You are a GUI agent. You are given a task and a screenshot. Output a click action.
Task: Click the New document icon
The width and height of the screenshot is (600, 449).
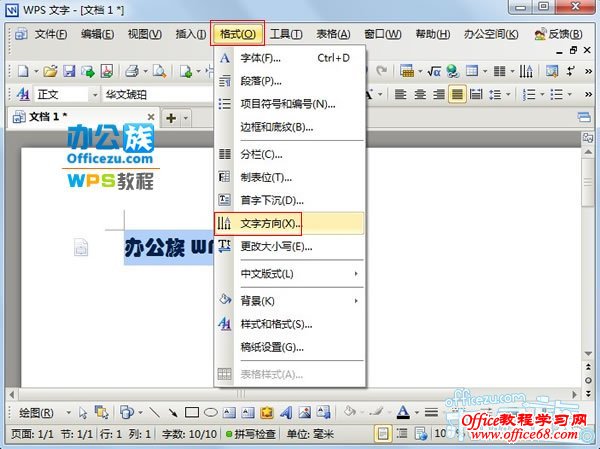pyautogui.click(x=23, y=71)
